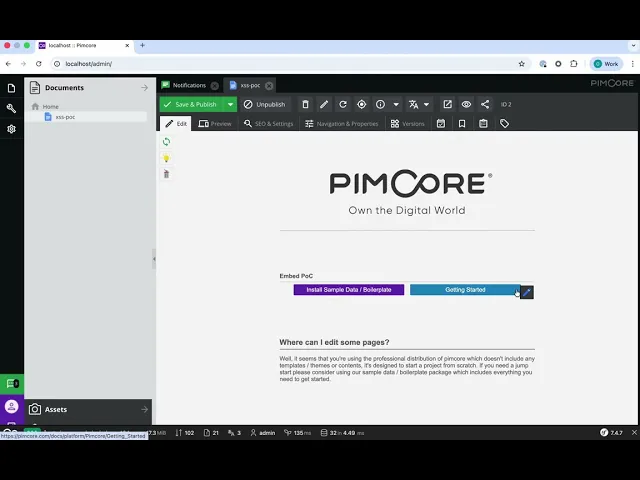This screenshot has width=640, height=480.
Task: Rename document with pencil toolbar icon
Action: coord(324,104)
